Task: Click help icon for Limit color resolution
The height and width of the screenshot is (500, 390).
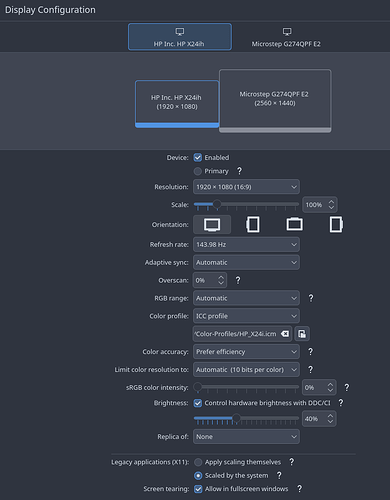Action: tap(310, 369)
